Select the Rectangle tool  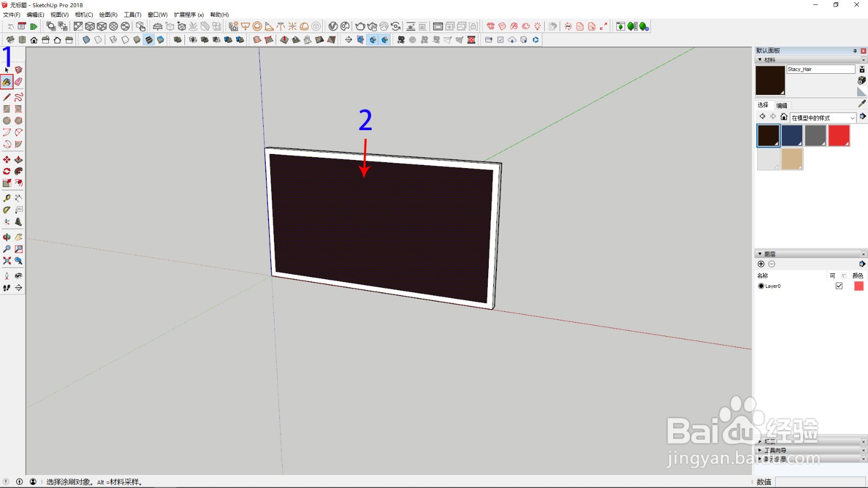click(7, 109)
